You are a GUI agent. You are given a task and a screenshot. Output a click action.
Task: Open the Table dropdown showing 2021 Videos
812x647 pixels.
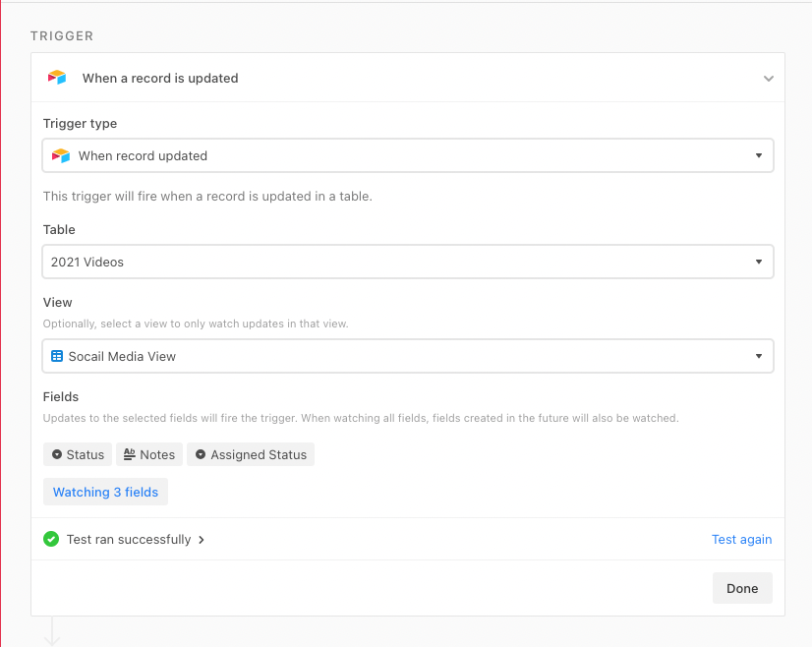(x=408, y=262)
